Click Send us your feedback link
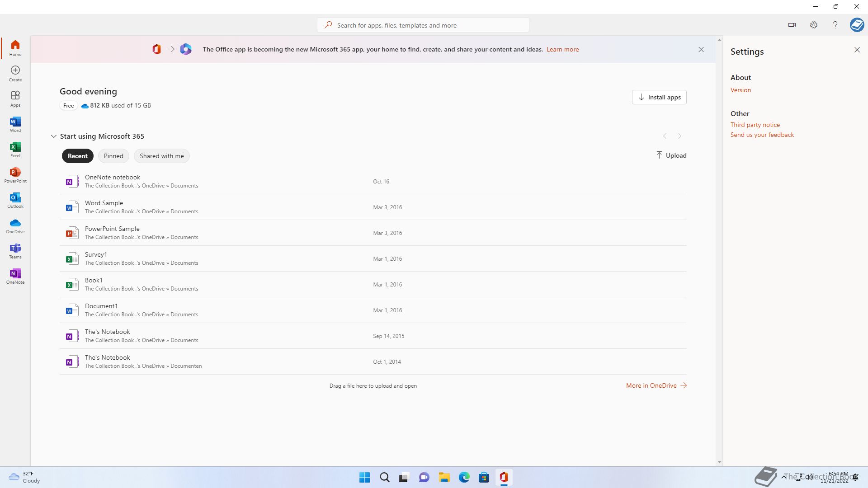868x488 pixels. tap(762, 135)
